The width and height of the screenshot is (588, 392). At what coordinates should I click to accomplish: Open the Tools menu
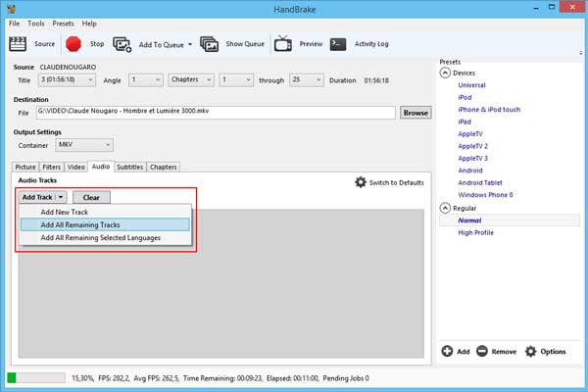36,24
